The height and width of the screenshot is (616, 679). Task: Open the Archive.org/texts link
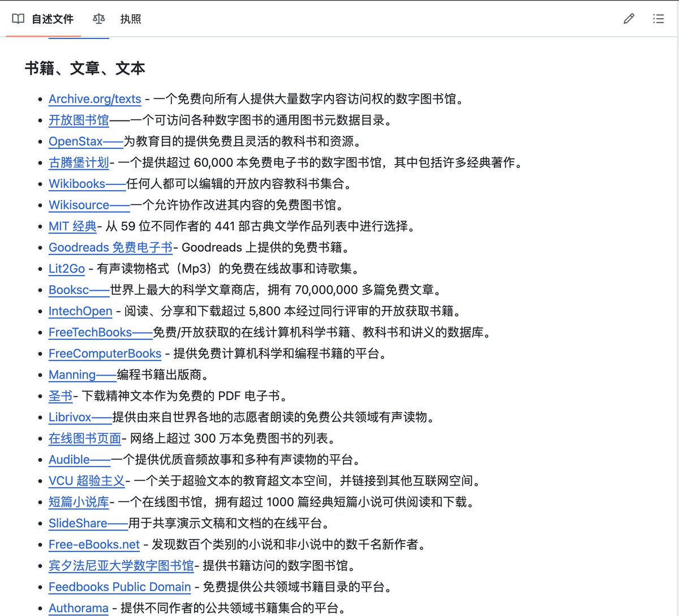point(94,99)
